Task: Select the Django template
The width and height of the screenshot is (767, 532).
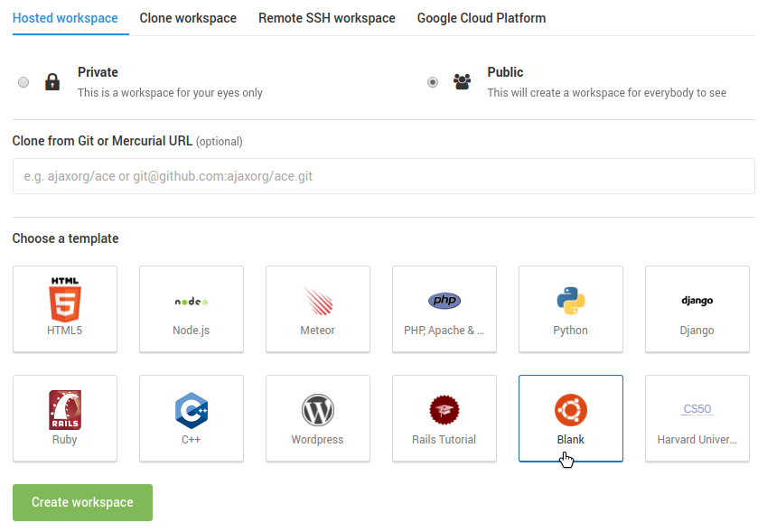Action: click(697, 309)
